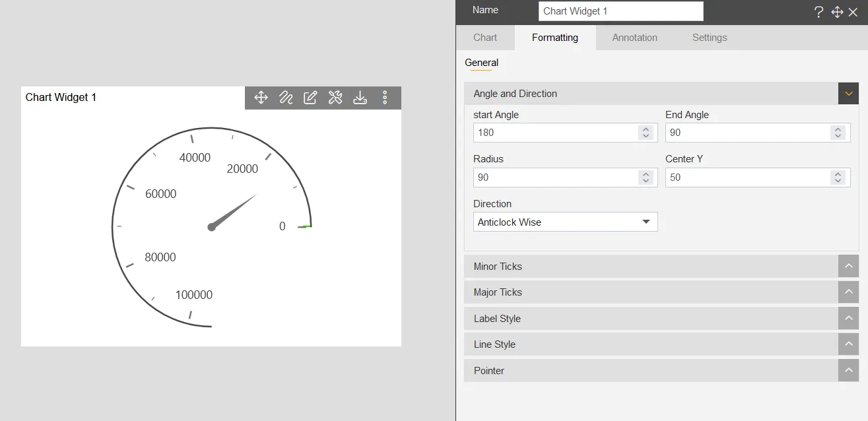The width and height of the screenshot is (868, 421).
Task: Collapse the Angle and Direction section
Action: [x=848, y=93]
